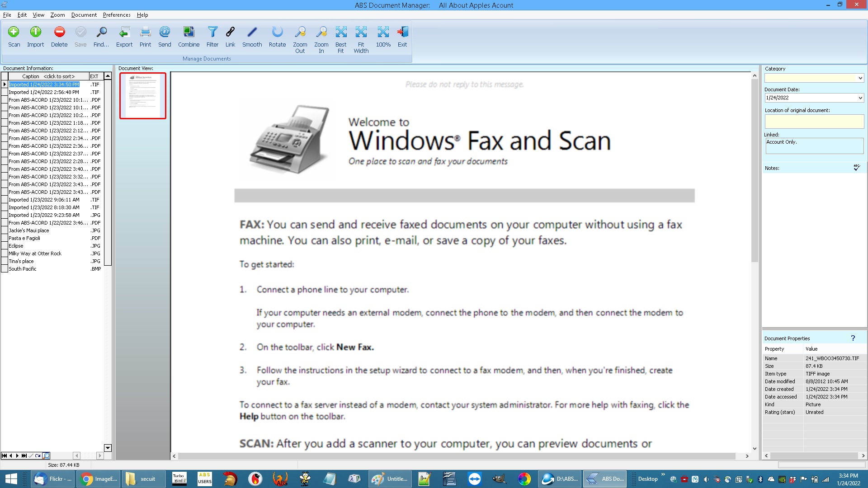Go to first record in navigator
This screenshot has height=488, width=868.
coord(4,455)
